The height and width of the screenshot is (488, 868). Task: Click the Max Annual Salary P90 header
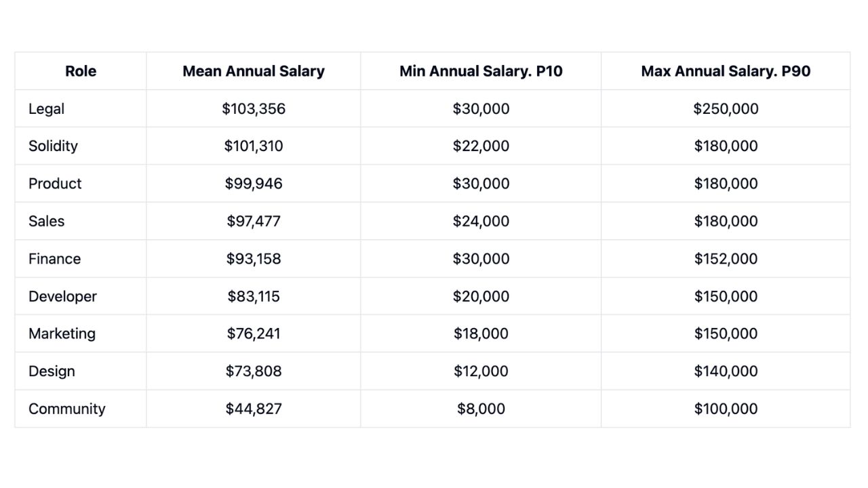726,71
